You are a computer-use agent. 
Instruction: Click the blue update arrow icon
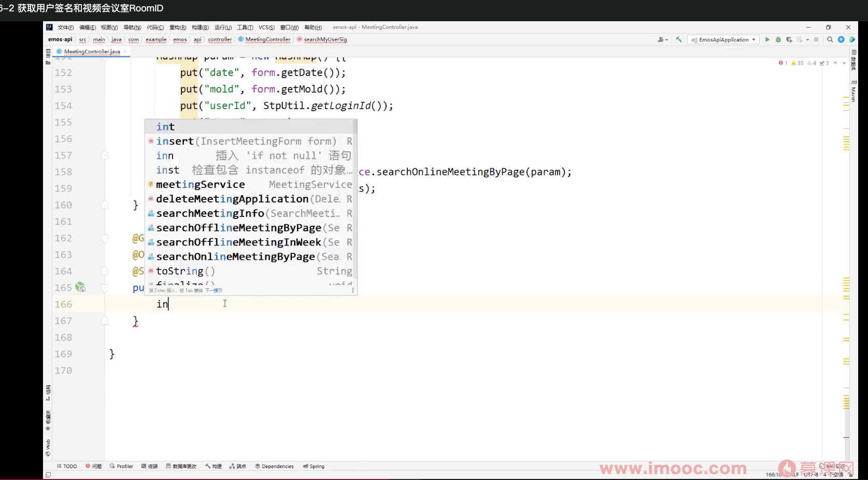pos(841,39)
